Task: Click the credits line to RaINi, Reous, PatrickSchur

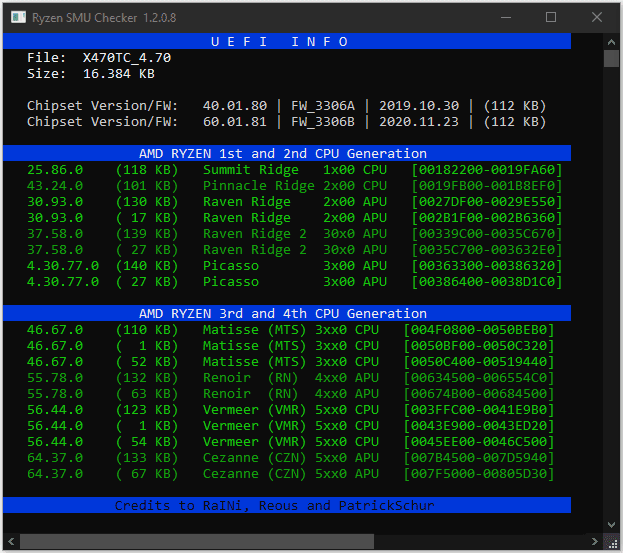Action: pyautogui.click(x=275, y=505)
